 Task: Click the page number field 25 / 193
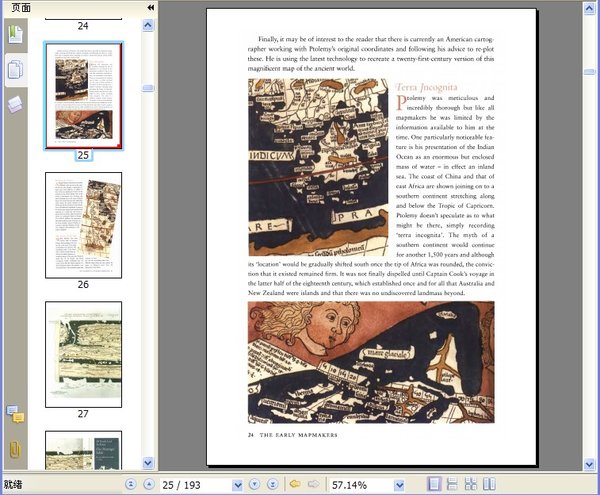coord(196,485)
